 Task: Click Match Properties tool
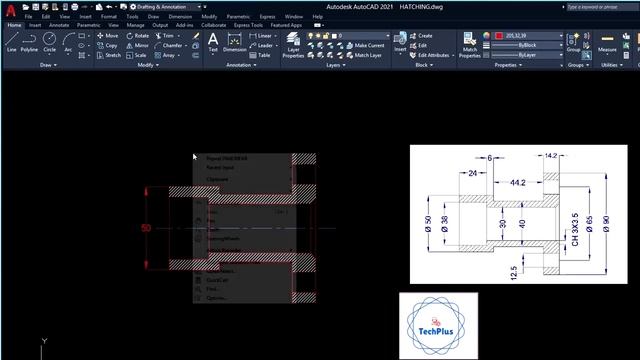[469, 45]
